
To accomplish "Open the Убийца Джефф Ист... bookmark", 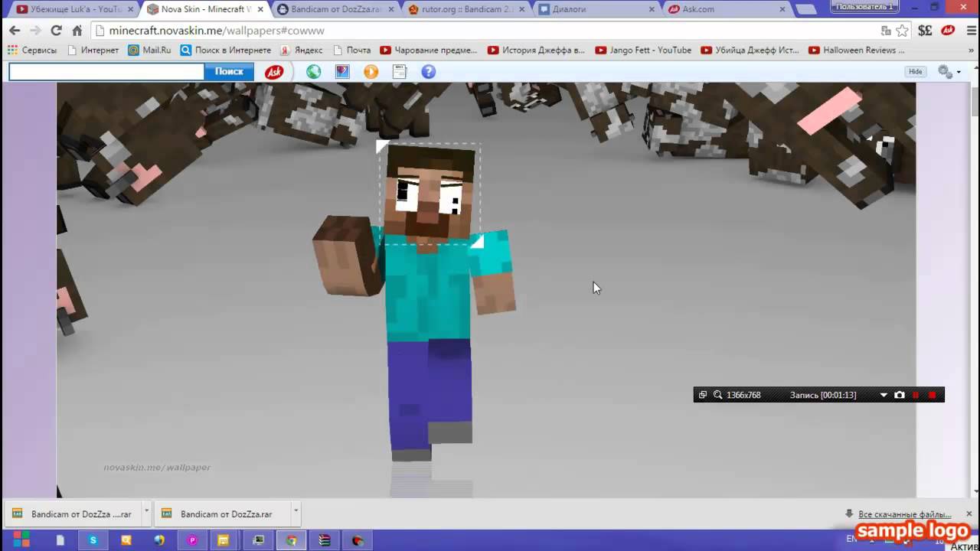I will [750, 50].
